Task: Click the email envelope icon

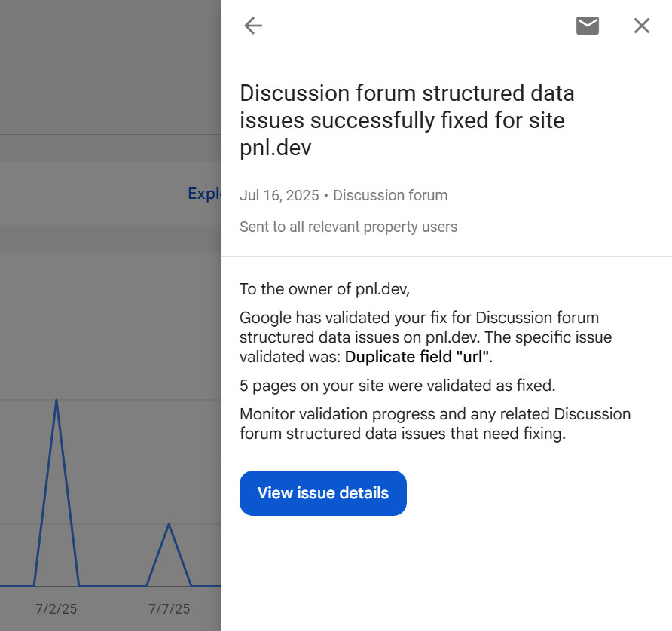Action: point(587,26)
